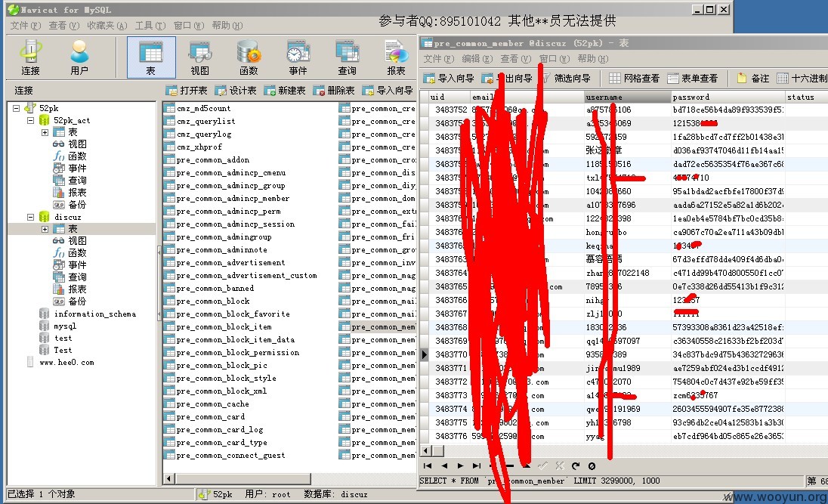
Task: Click the SQL statement text in status bar
Action: (539, 481)
